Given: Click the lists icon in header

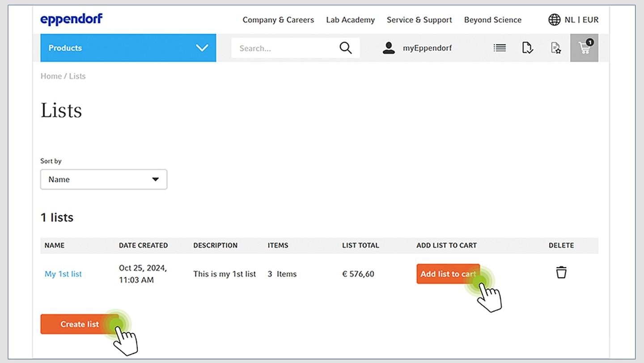Looking at the screenshot, I should (500, 48).
